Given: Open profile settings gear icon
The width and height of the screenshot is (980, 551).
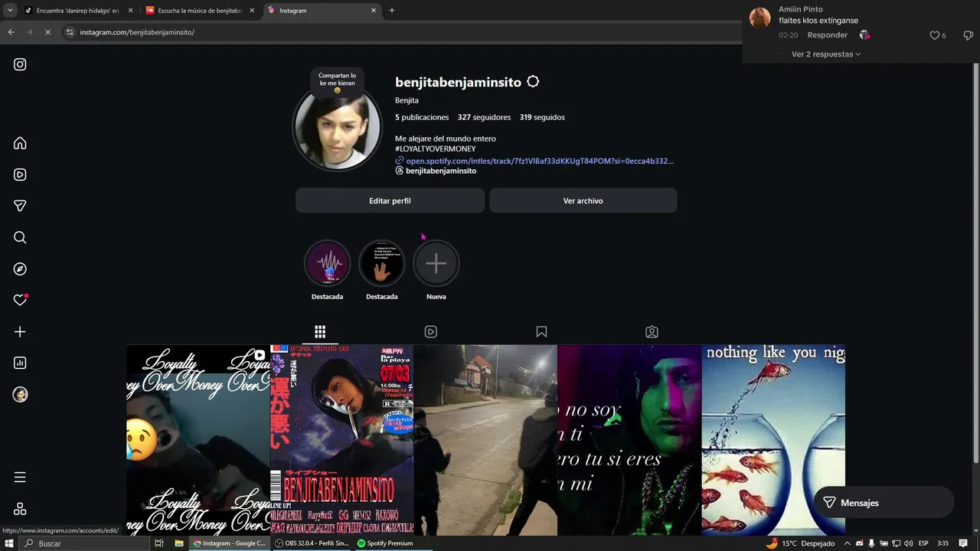Looking at the screenshot, I should (533, 82).
